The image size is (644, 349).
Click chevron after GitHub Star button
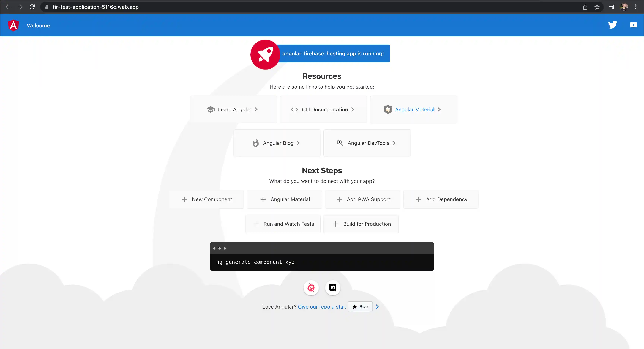pyautogui.click(x=377, y=307)
